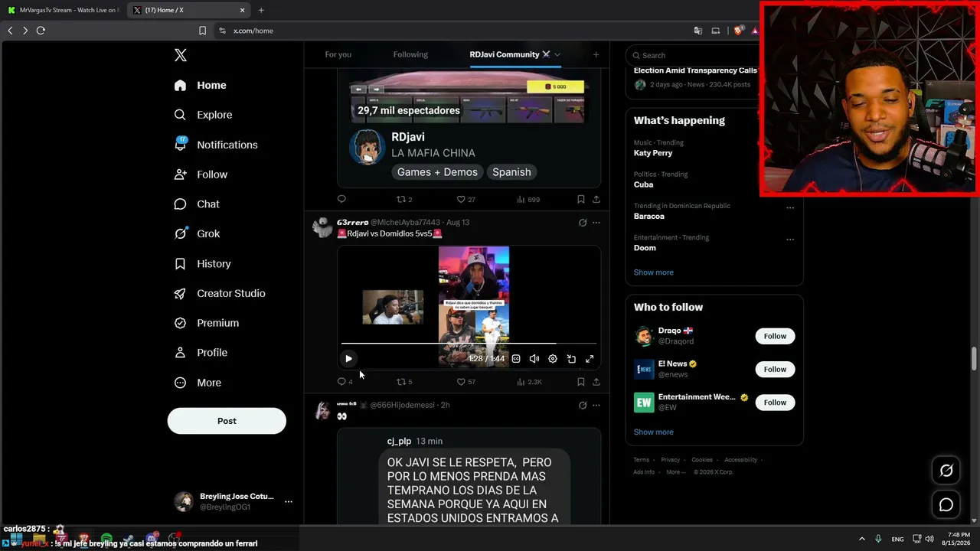Follow E! News
The height and width of the screenshot is (551, 980).
(775, 369)
